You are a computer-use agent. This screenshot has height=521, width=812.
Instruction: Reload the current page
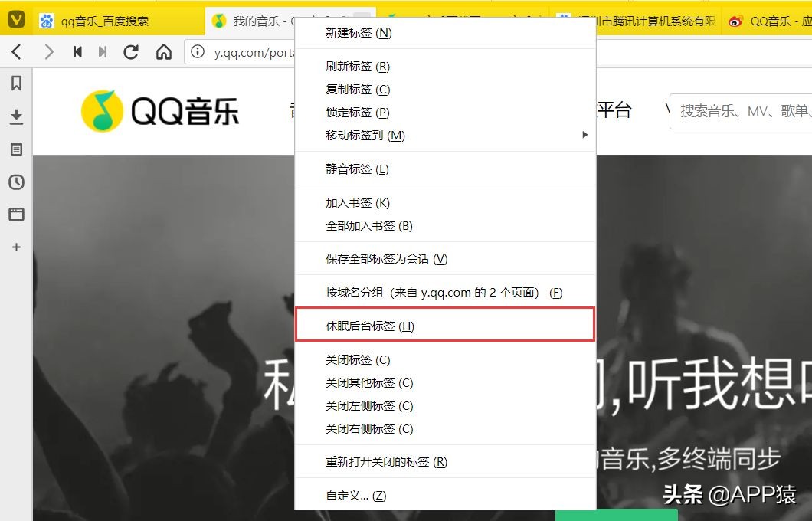(130, 52)
